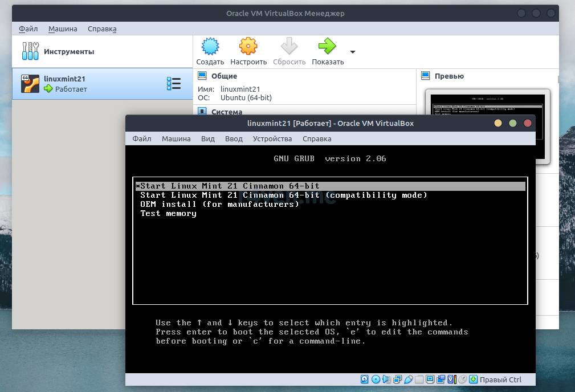Open VM settings with the Настроить gear
This screenshot has height=392, width=575.
(248, 47)
